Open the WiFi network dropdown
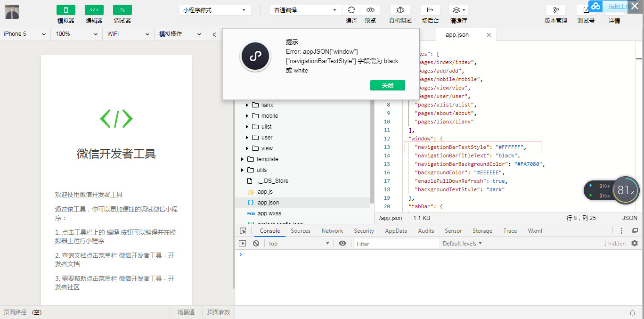Image resolution: width=644 pixels, height=319 pixels. [128, 34]
